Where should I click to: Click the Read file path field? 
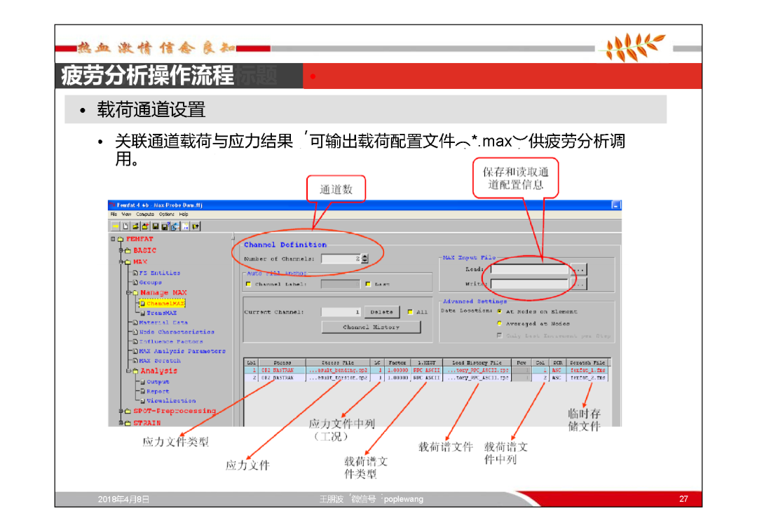[530, 269]
